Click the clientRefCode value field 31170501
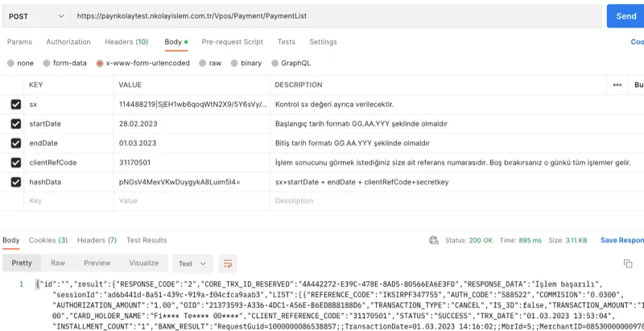The image size is (644, 331). pyautogui.click(x=137, y=163)
